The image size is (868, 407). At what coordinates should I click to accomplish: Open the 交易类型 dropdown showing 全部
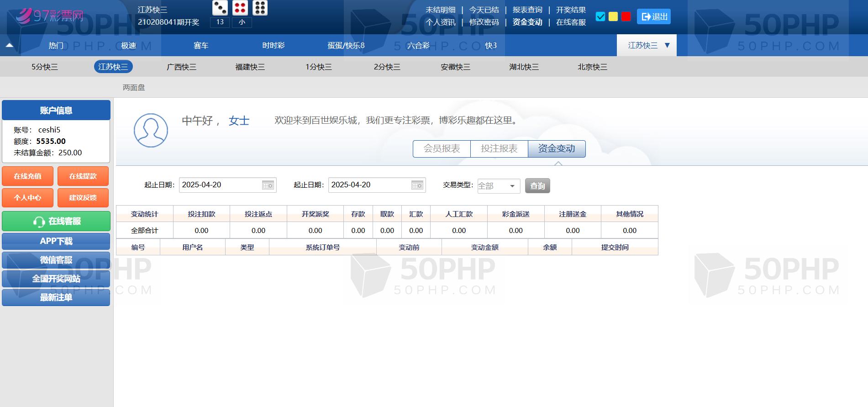coord(499,186)
